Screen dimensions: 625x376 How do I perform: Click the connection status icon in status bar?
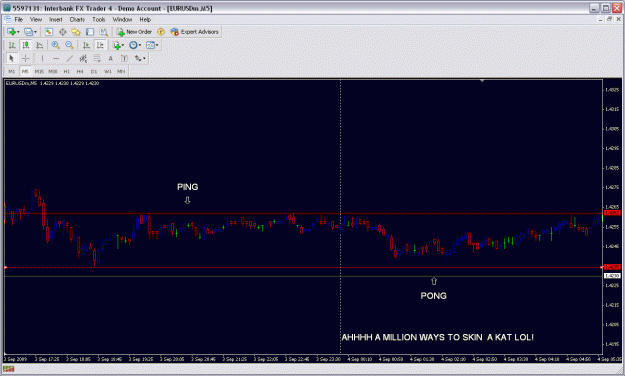pos(8,369)
